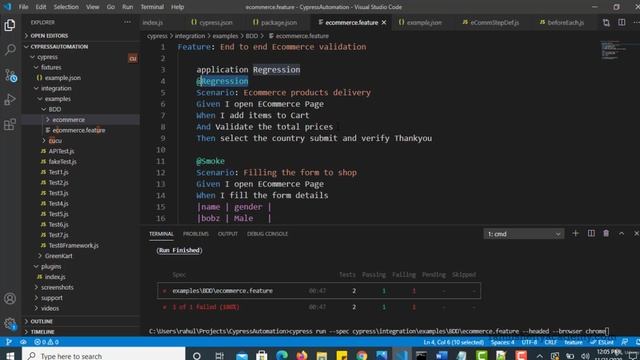
Task: Click errors and warnings status indicator
Action: tap(47, 342)
